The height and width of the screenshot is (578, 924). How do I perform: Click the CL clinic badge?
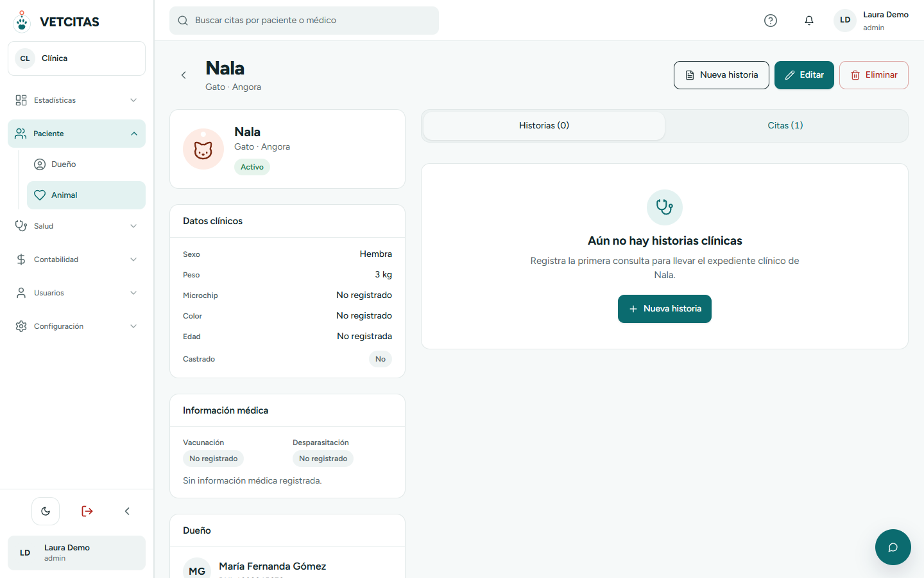click(25, 58)
